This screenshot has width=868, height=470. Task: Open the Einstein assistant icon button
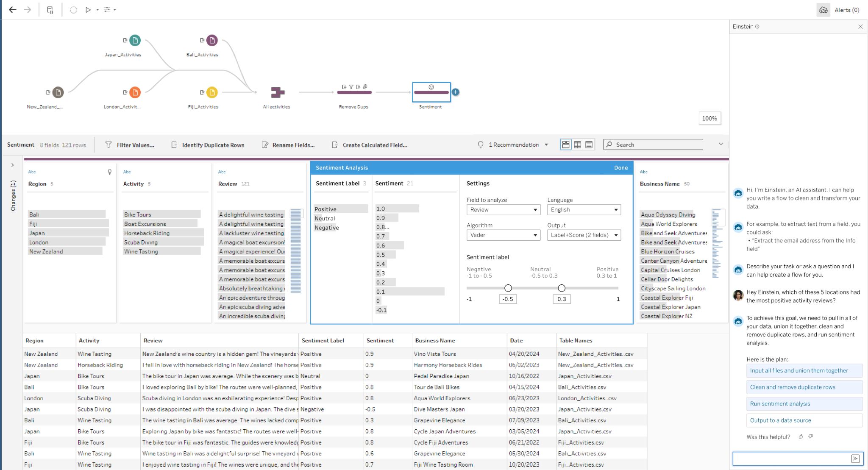pos(823,10)
